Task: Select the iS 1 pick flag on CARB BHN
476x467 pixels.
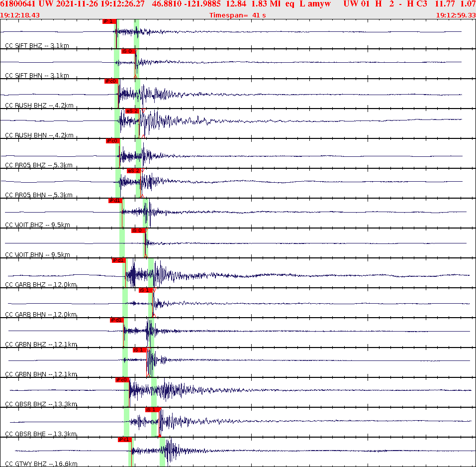Action: coord(146,291)
